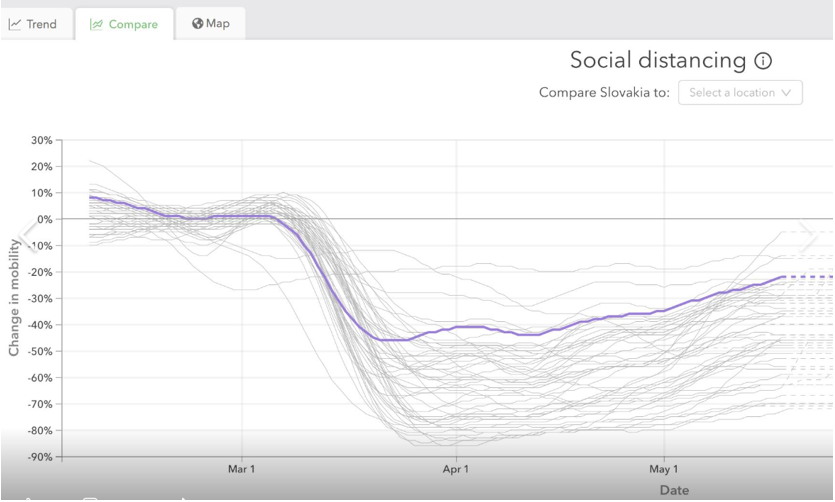Screen dimensions: 835x502
Task: Open the Social distancing info icon
Action: click(763, 61)
